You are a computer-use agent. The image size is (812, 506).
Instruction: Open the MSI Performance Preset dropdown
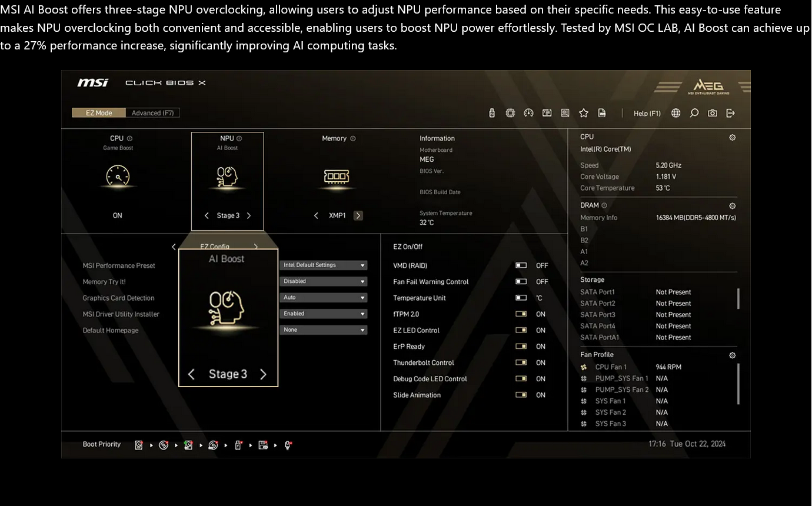[323, 265]
